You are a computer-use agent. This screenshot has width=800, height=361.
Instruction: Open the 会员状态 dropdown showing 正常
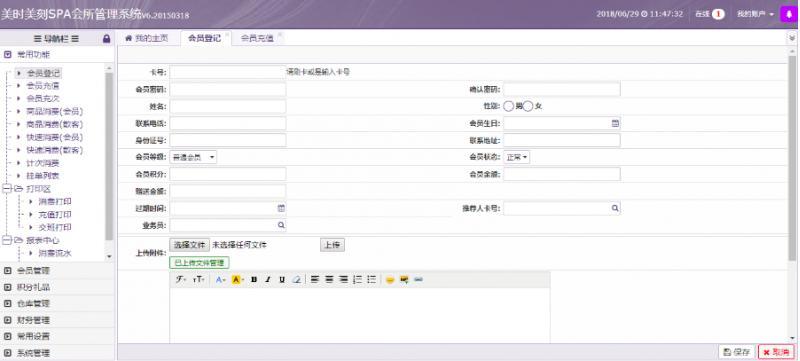[517, 158]
